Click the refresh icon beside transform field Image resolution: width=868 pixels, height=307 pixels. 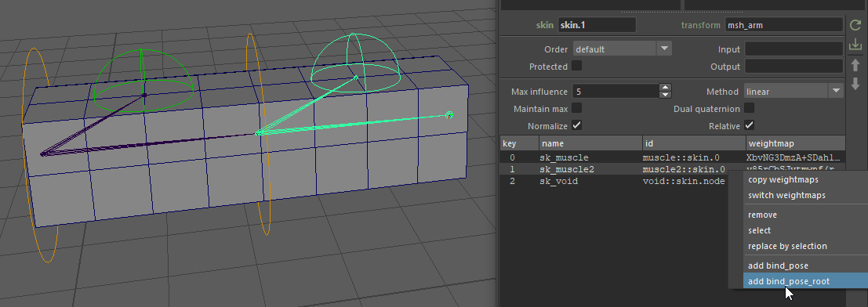[855, 25]
